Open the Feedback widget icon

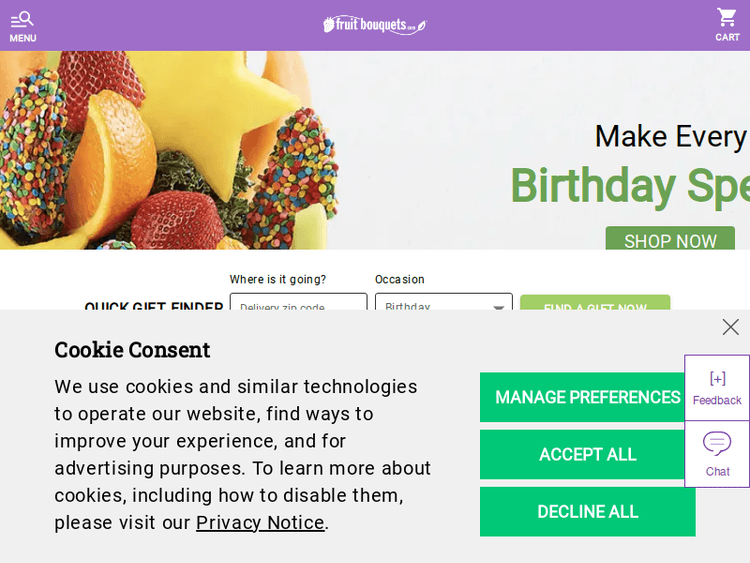[717, 379]
